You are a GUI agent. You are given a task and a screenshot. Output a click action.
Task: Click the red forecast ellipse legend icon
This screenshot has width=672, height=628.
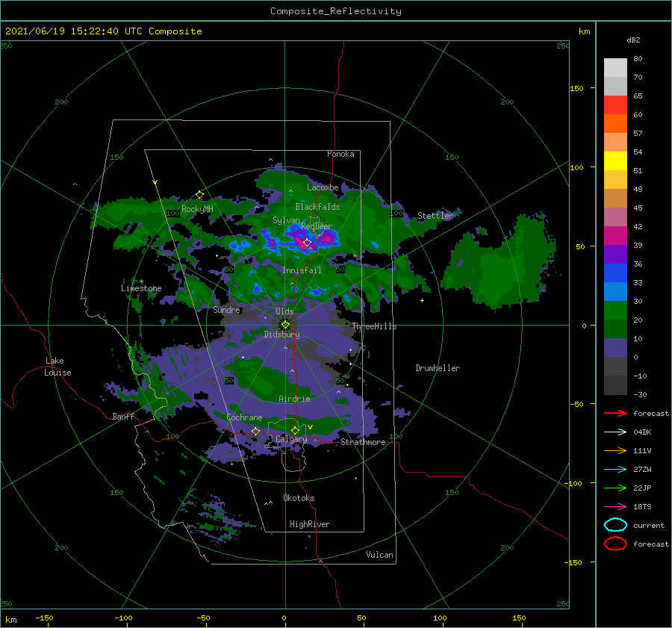click(x=615, y=544)
